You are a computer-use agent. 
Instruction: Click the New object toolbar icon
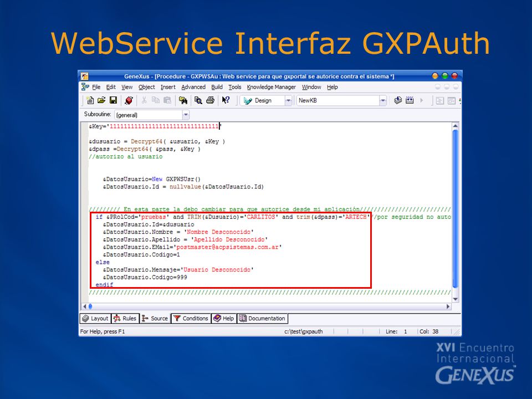[x=90, y=100]
